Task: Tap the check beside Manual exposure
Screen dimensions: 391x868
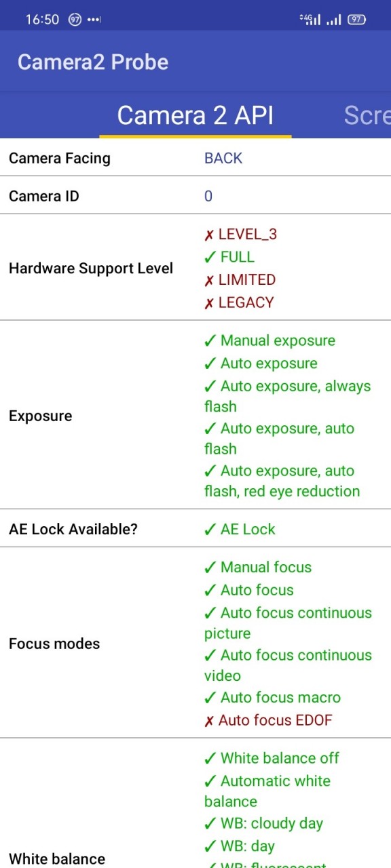Action: coord(210,340)
